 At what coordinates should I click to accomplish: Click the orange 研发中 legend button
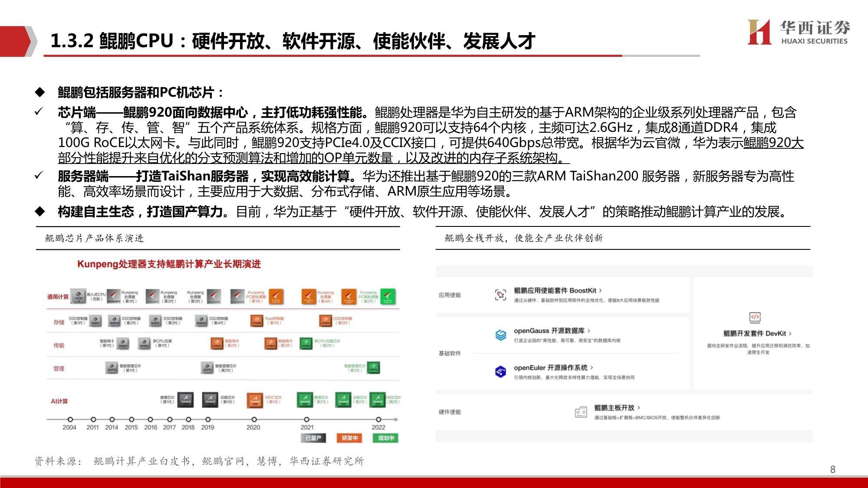pyautogui.click(x=349, y=438)
